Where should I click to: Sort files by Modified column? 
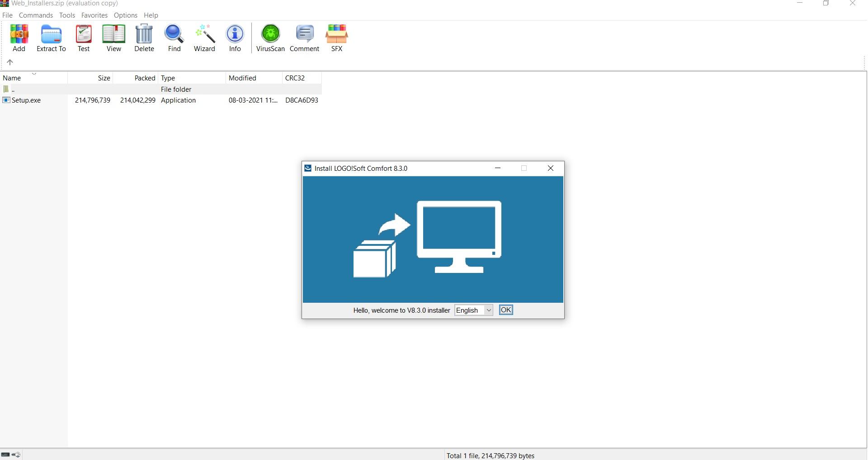[254, 78]
